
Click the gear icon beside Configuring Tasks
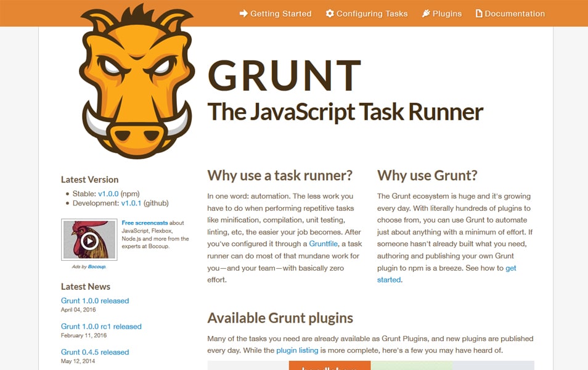coord(330,14)
